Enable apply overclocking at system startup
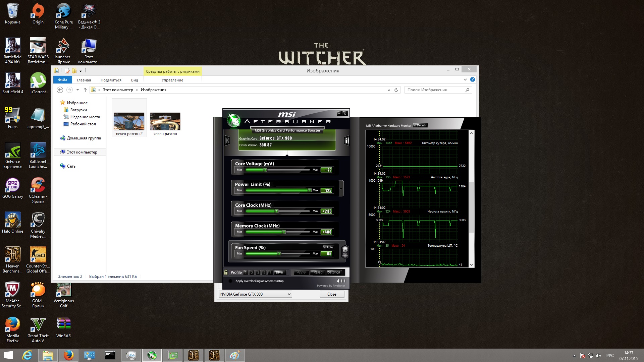This screenshot has width=644, height=362. point(230,281)
